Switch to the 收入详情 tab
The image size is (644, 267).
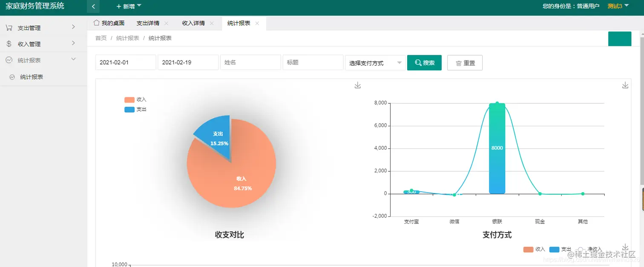click(x=193, y=23)
